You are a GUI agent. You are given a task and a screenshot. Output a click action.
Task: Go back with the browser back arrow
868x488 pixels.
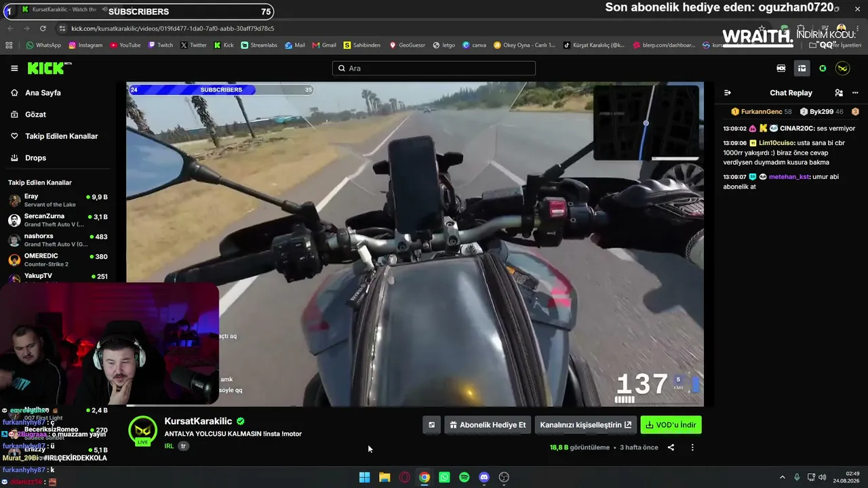click(10, 28)
